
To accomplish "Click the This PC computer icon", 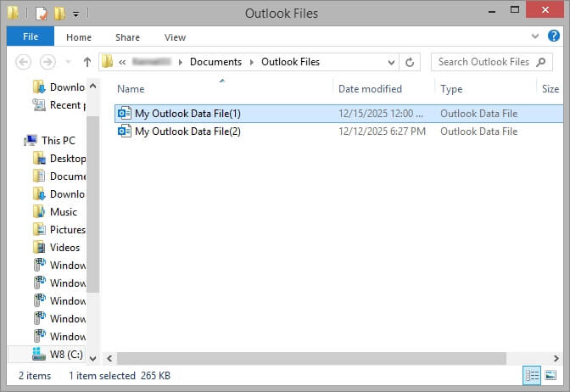I will coord(31,140).
